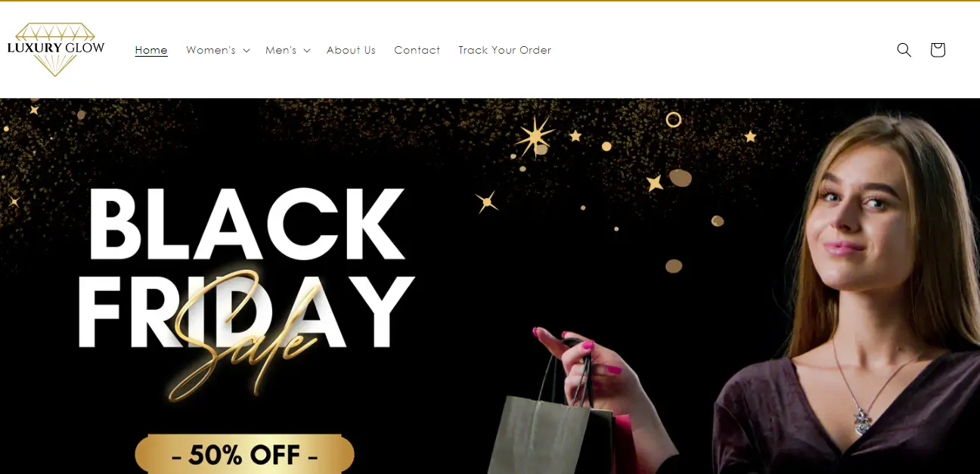This screenshot has width=980, height=474.
Task: Go to the Home page link
Action: pos(151,50)
